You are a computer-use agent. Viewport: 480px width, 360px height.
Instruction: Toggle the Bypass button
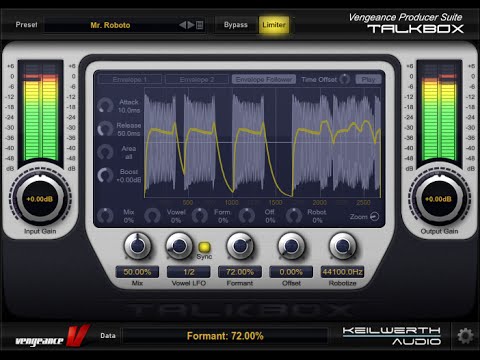pos(236,25)
